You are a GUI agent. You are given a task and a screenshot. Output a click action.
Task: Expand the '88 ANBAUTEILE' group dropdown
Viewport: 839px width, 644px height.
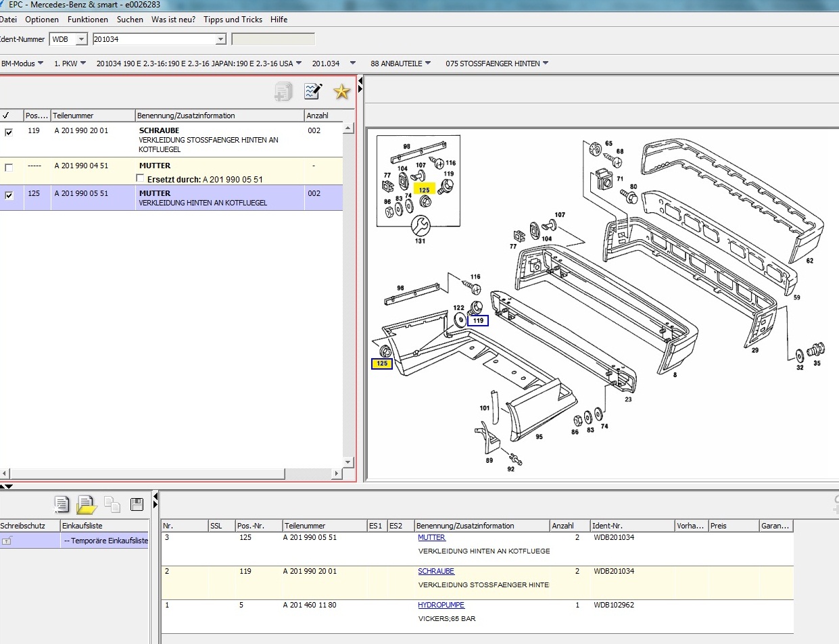click(401, 64)
